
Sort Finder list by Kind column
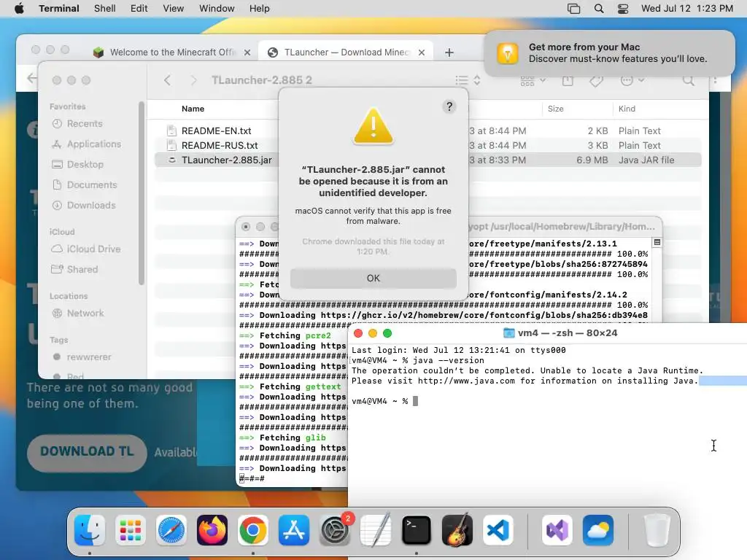627,109
